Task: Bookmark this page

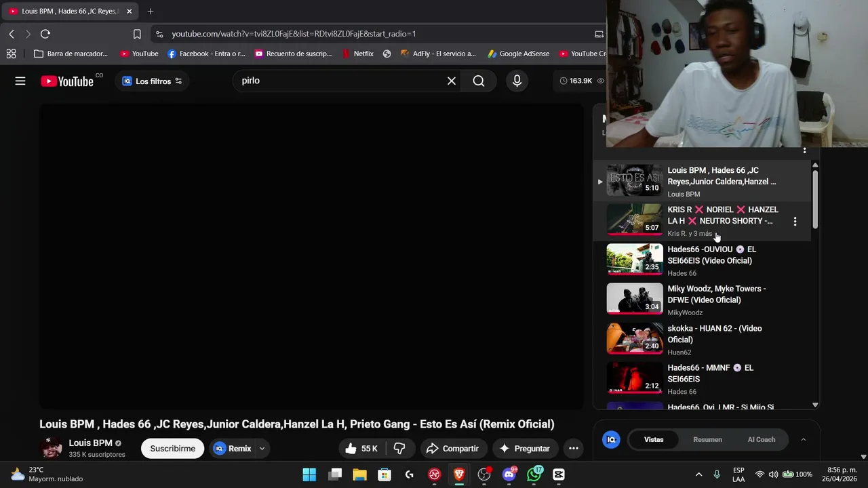Action: (137, 34)
